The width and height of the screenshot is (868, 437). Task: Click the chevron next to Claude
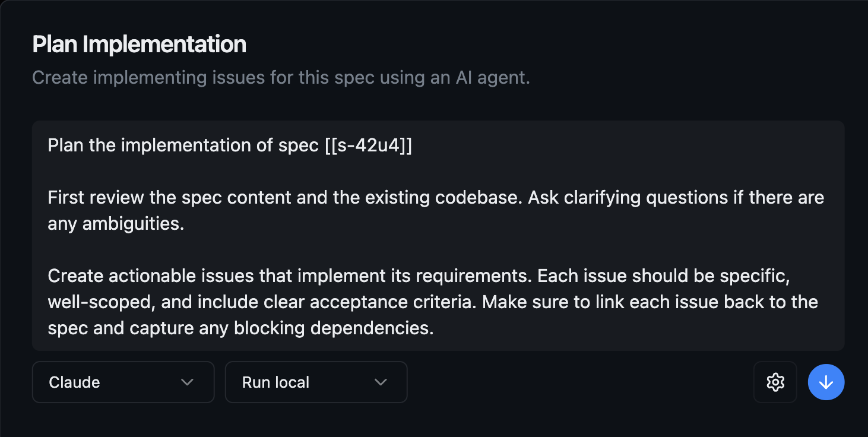click(x=188, y=382)
